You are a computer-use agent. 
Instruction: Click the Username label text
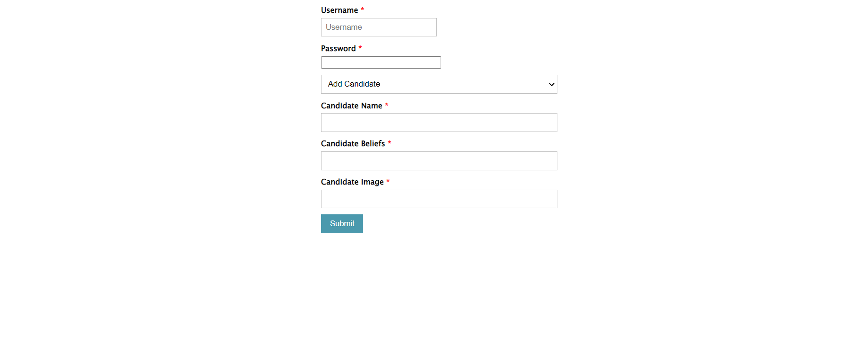pyautogui.click(x=339, y=10)
